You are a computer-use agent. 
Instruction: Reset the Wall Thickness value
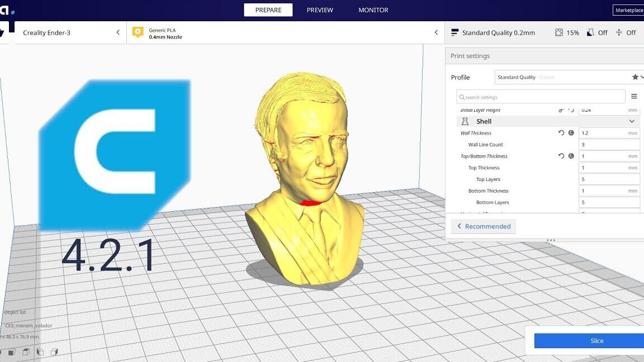point(561,133)
